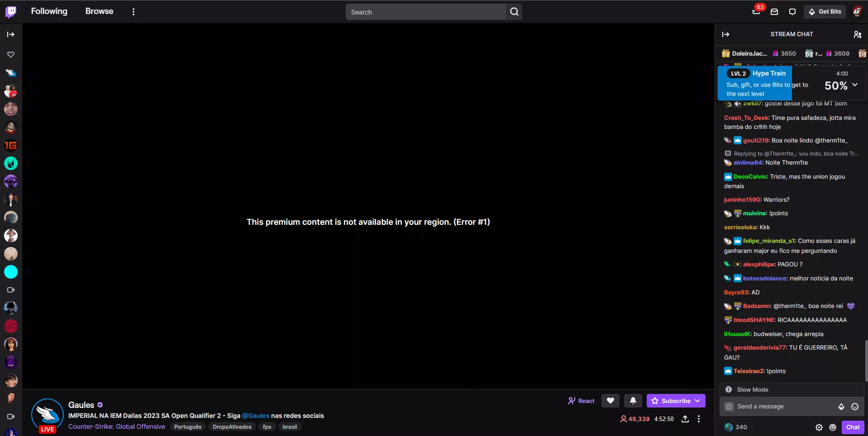The image size is (868, 436).
Task: Click the Get Bits button
Action: coord(825,12)
